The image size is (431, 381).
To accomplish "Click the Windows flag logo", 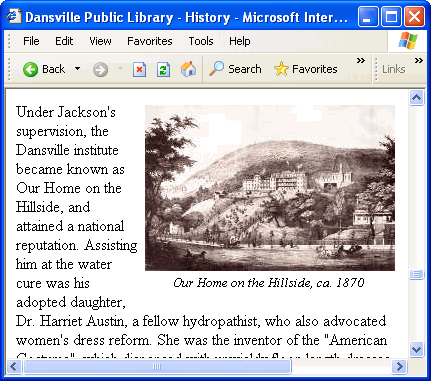I will 408,41.
